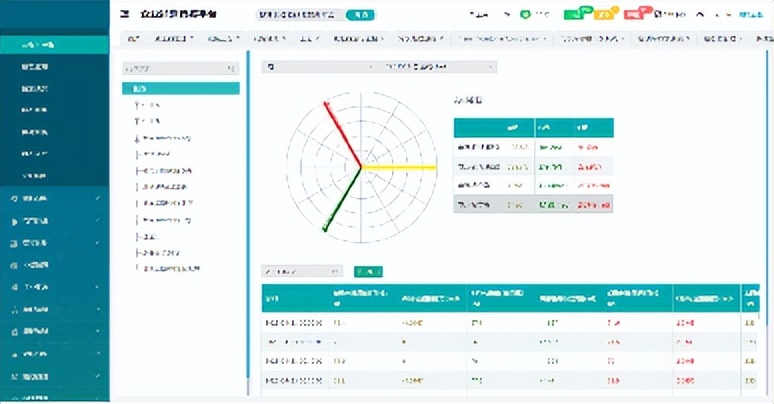The height and width of the screenshot is (404, 774).
Task: Select the highlighted root node in device tree
Action: pyautogui.click(x=181, y=88)
